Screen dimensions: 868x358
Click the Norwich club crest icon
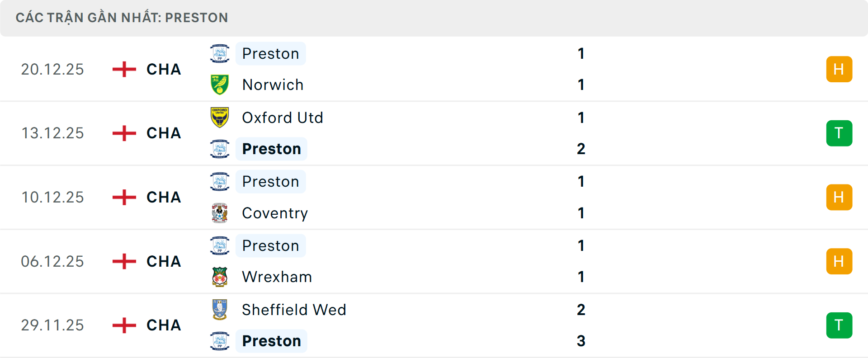[220, 85]
